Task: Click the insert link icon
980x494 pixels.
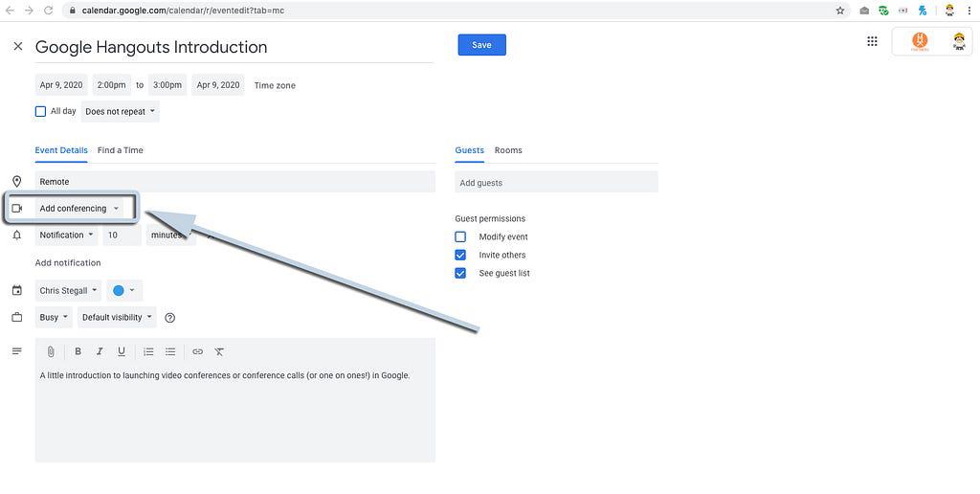Action: [x=197, y=351]
